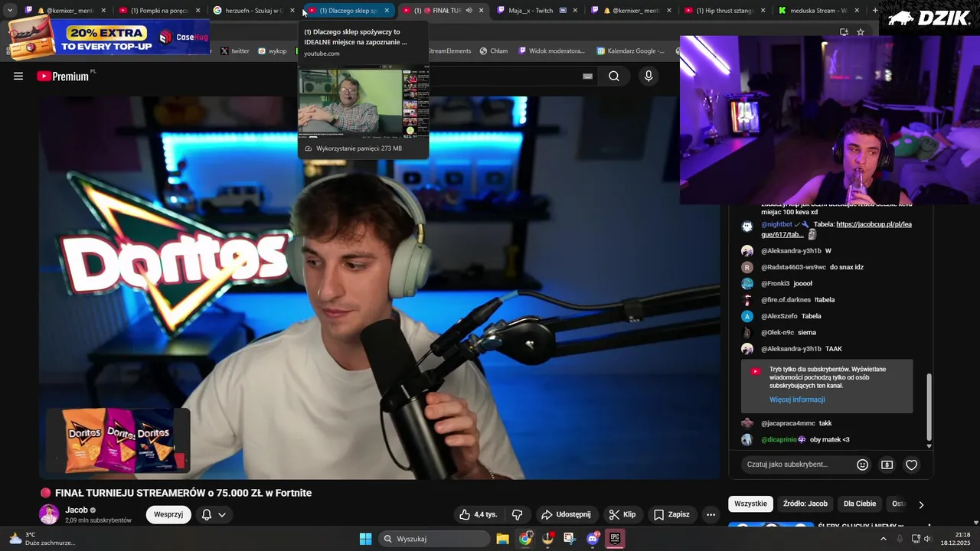Start voice search with the microphone icon
The width and height of the screenshot is (980, 551).
(x=648, y=76)
